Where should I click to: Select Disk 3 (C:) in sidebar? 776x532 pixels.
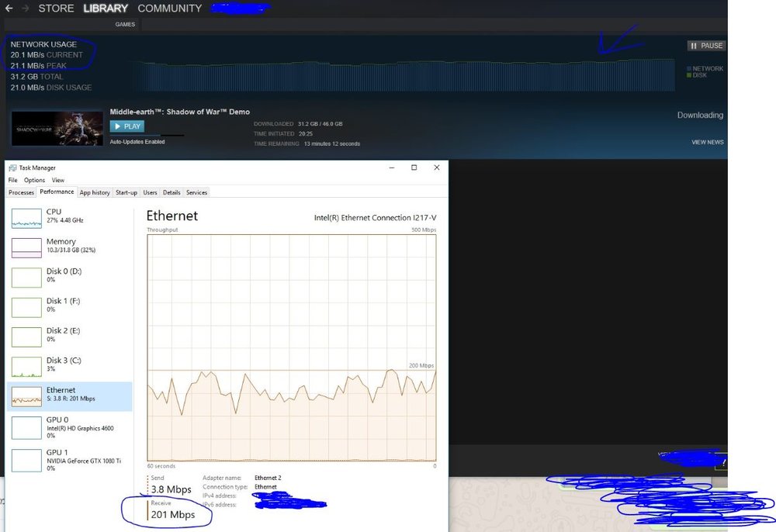pyautogui.click(x=70, y=366)
